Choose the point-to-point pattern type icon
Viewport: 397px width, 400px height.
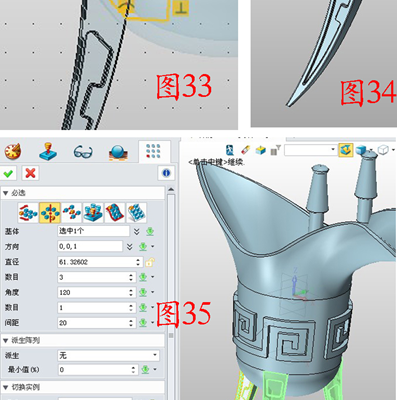pos(71,212)
